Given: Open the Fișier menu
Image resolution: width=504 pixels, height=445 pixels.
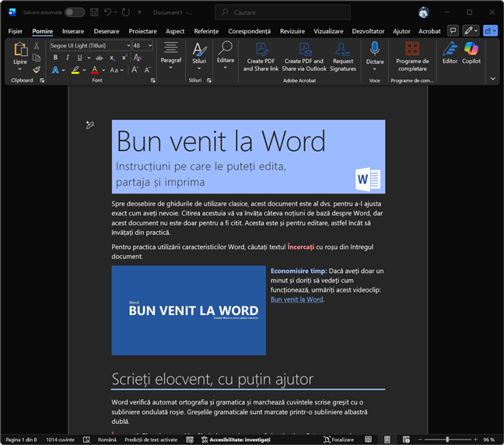Looking at the screenshot, I should coord(16,31).
